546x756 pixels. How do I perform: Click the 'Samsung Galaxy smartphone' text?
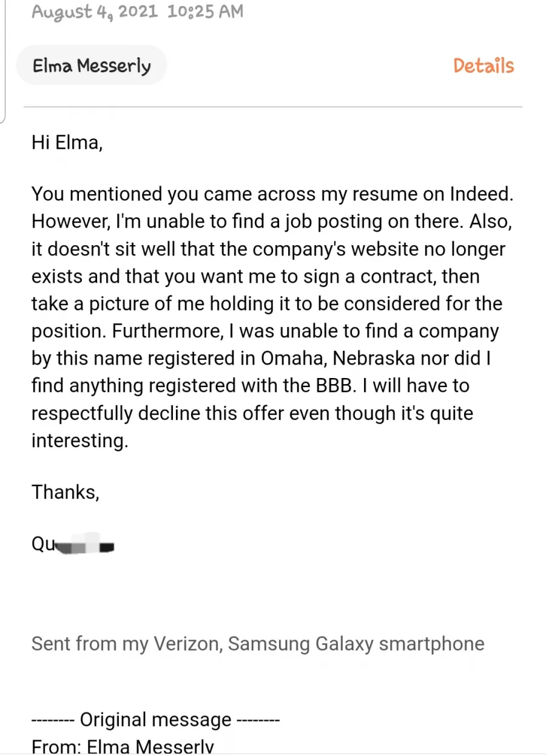tap(356, 643)
